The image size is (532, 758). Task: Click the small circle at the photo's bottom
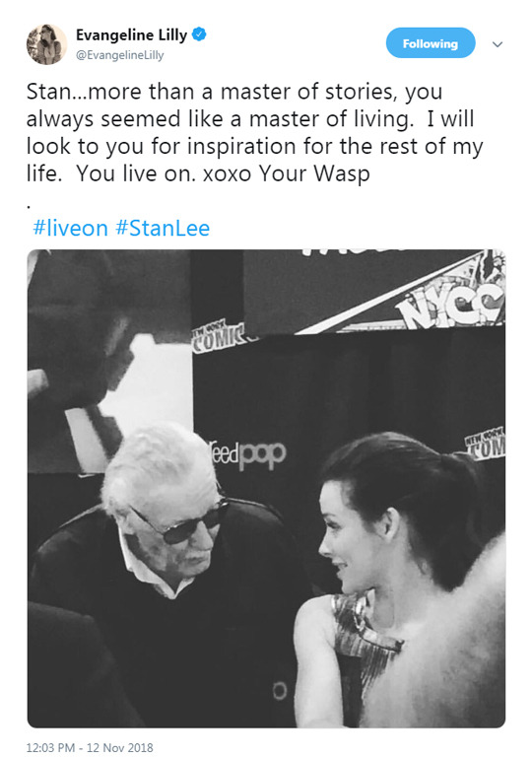coord(280,691)
